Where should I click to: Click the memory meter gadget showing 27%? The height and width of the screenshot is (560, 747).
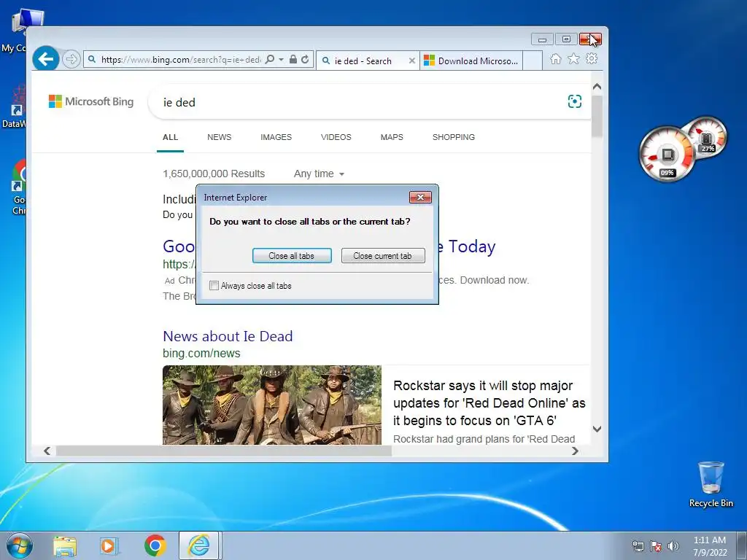[708, 139]
